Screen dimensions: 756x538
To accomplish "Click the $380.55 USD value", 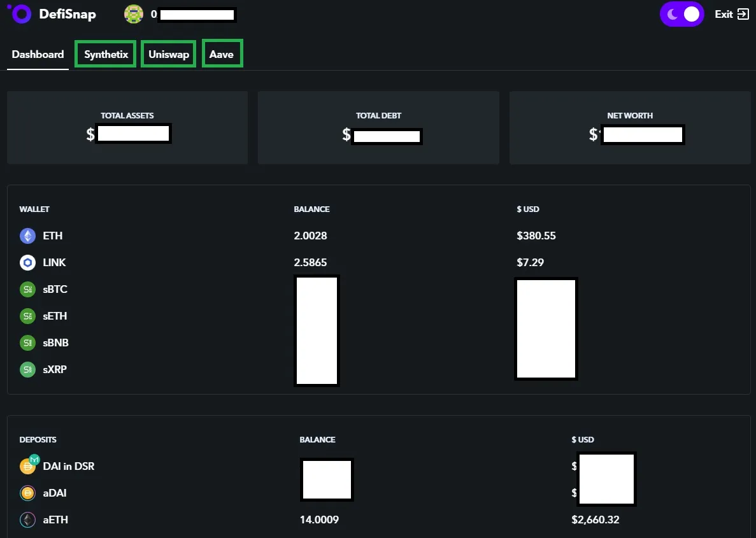I will click(x=536, y=236).
